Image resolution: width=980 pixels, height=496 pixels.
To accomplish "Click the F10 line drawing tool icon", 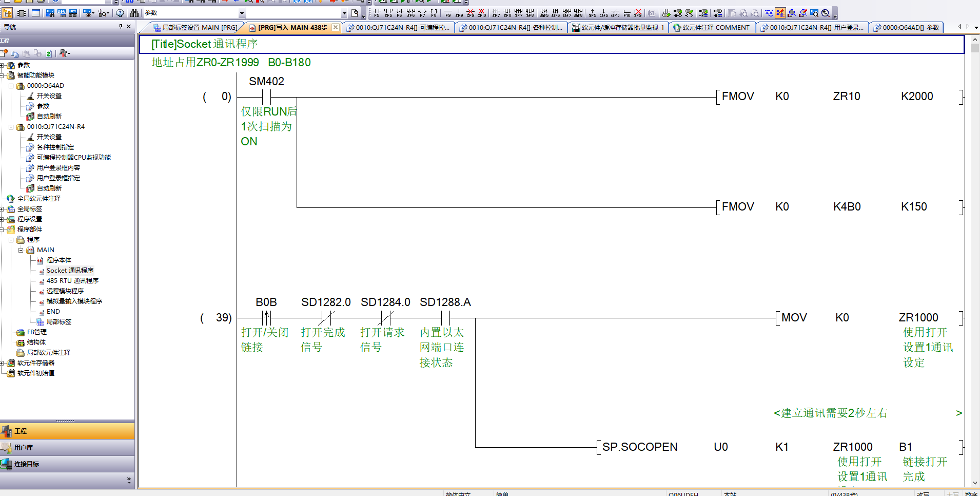I will coord(626,13).
